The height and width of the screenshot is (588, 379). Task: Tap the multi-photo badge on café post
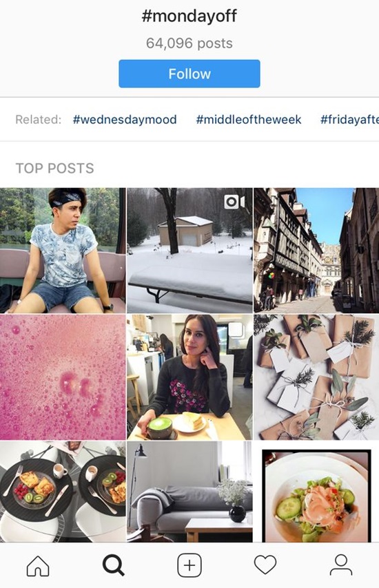tap(236, 330)
